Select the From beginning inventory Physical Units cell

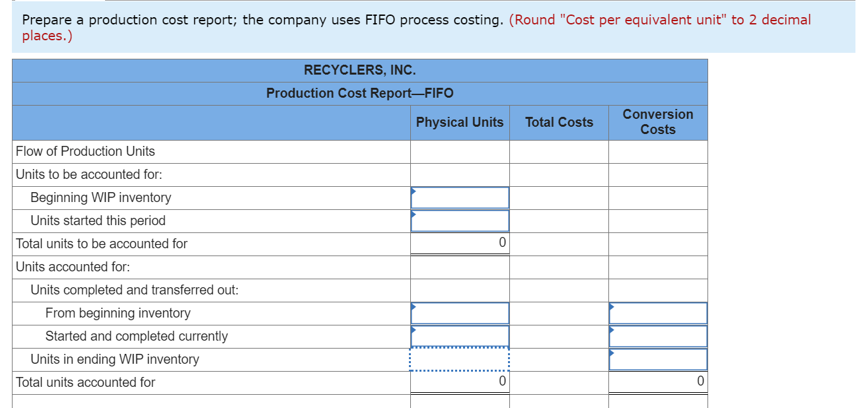click(x=460, y=313)
